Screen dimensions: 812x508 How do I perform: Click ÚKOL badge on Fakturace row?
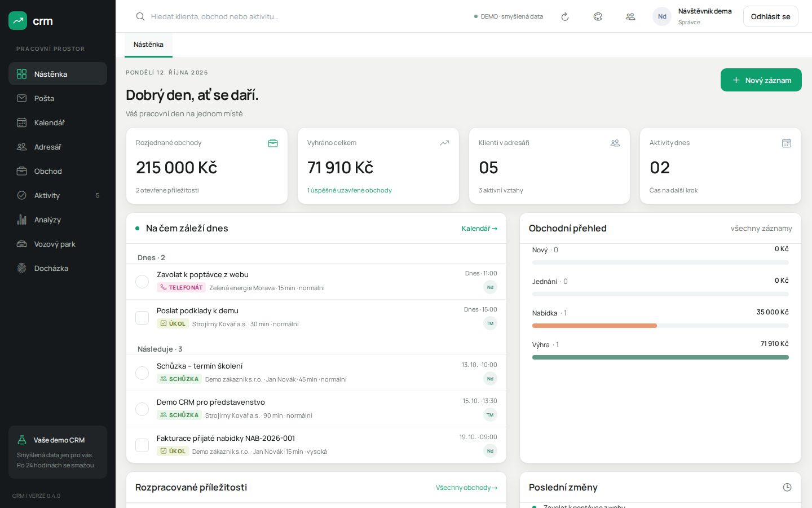point(173,451)
